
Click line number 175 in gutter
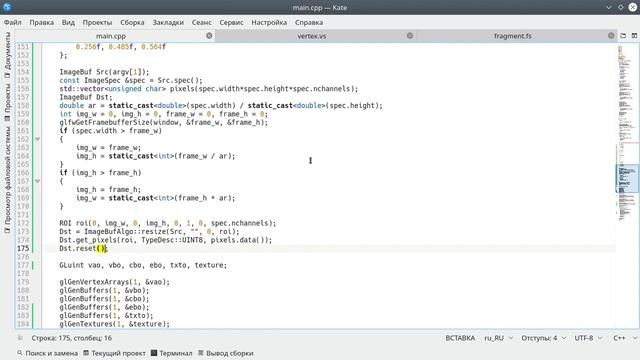point(23,248)
